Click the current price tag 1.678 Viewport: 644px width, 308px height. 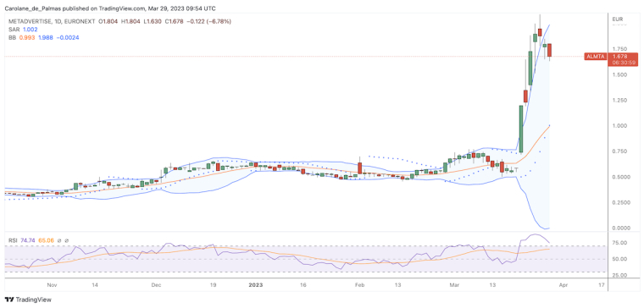coord(619,57)
